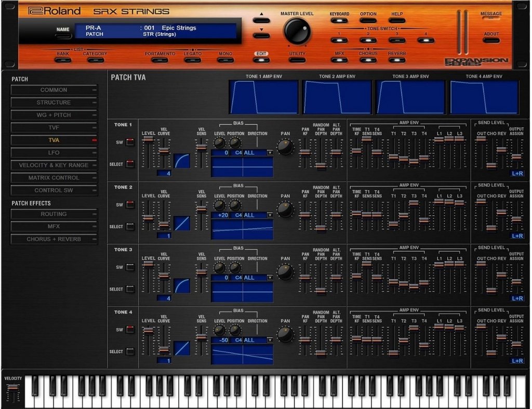Click the Keyboard button
532x409 pixels.
339,20
